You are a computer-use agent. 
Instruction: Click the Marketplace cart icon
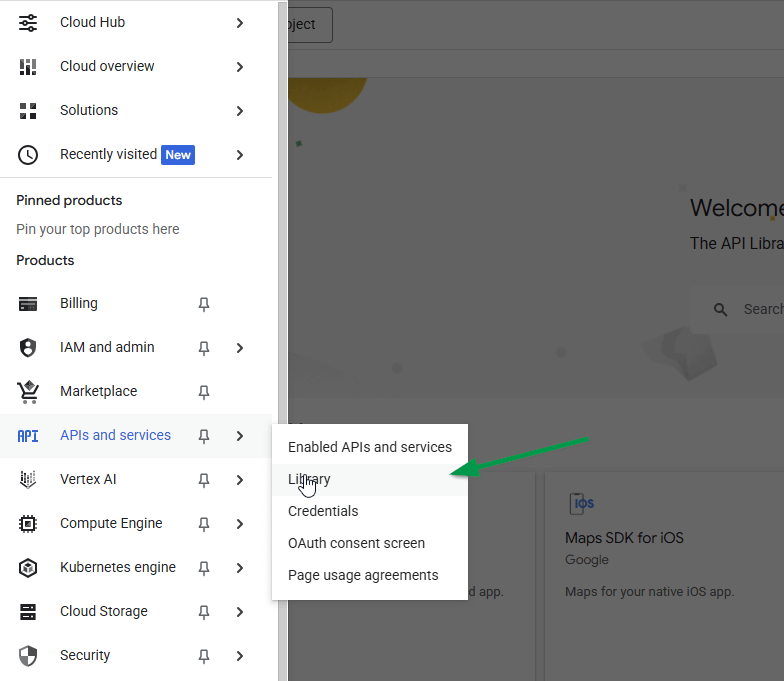coord(28,392)
